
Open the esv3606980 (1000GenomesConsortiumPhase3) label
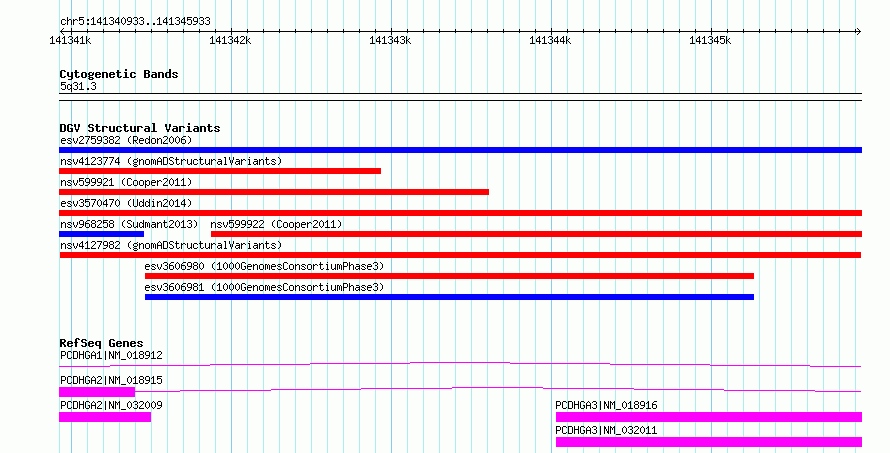(x=264, y=266)
